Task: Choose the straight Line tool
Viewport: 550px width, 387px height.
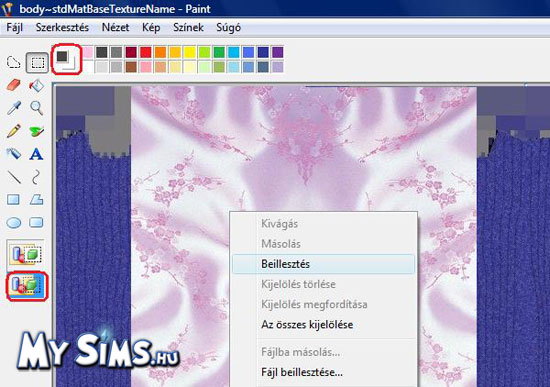Action: (14, 177)
